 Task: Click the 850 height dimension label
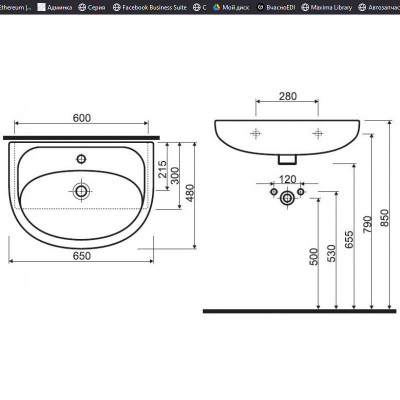pyautogui.click(x=384, y=218)
